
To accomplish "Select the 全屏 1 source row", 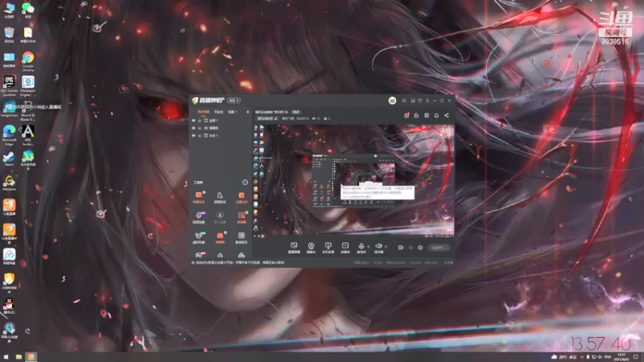I will [221, 121].
